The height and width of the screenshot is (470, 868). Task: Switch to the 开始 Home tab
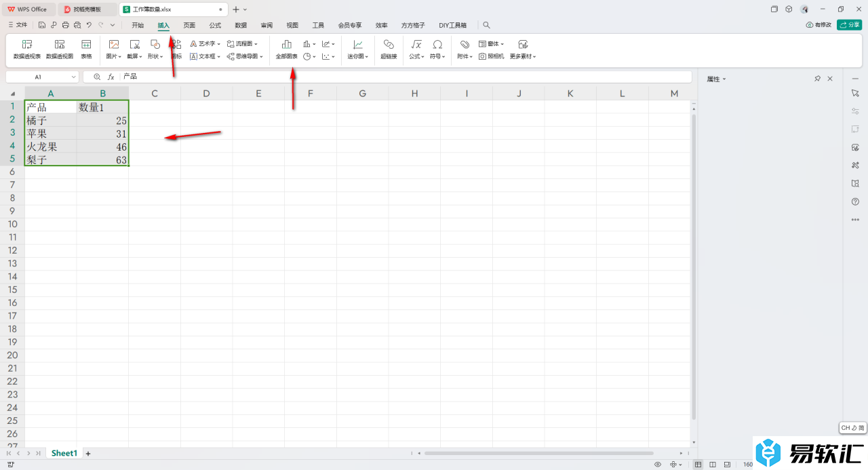pos(138,25)
